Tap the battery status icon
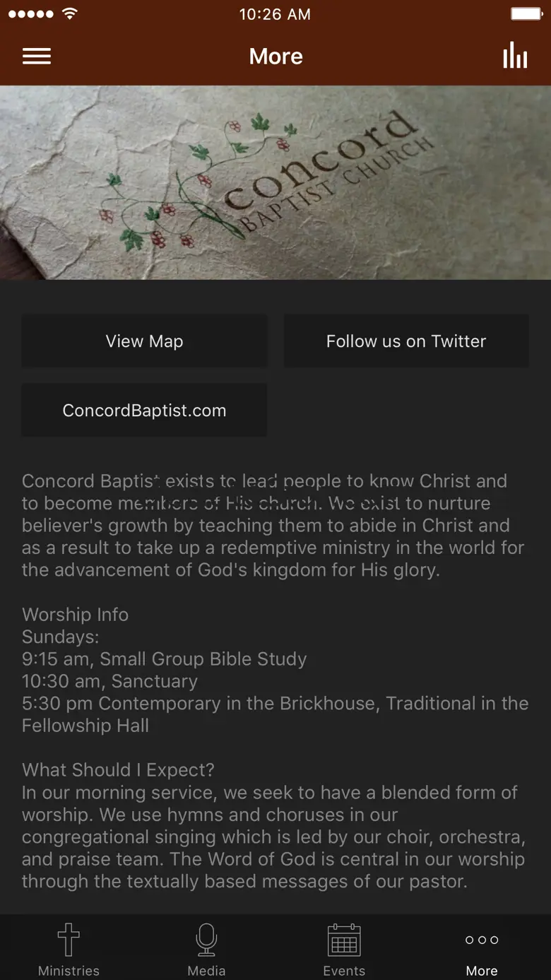 [x=526, y=14]
